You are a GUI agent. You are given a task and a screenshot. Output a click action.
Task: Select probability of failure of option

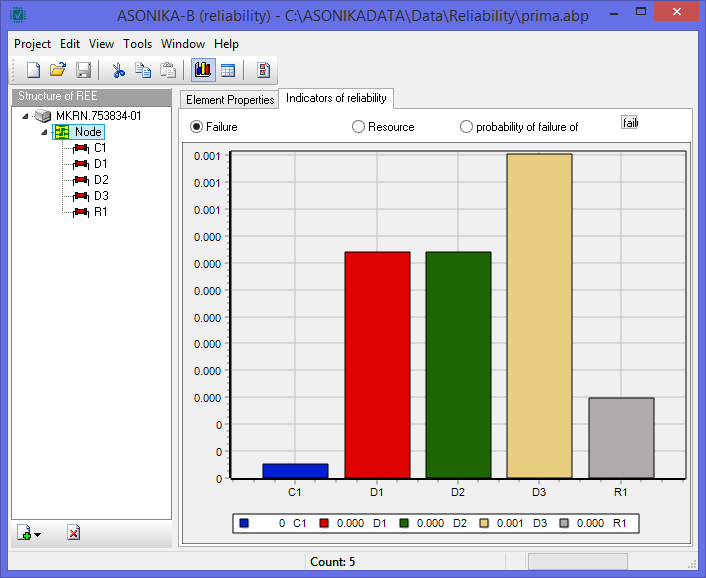click(x=466, y=127)
